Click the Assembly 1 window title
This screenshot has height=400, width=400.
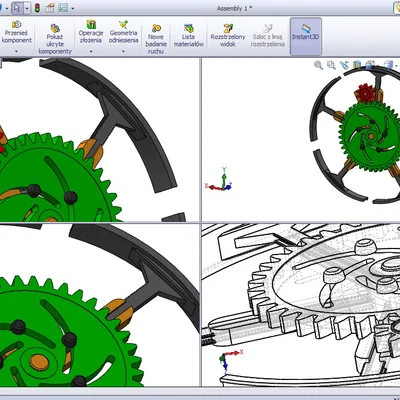pyautogui.click(x=234, y=8)
